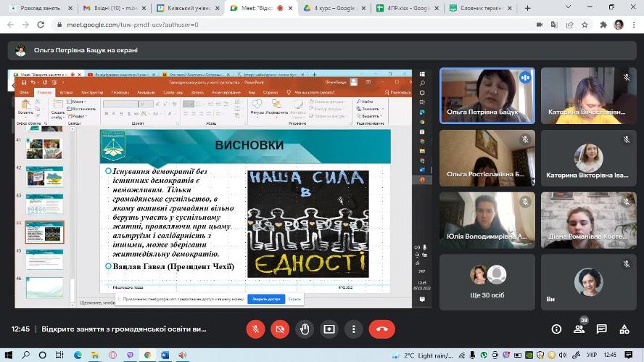Click camera permission icon in address bar
644x362 pixels.
(540, 25)
